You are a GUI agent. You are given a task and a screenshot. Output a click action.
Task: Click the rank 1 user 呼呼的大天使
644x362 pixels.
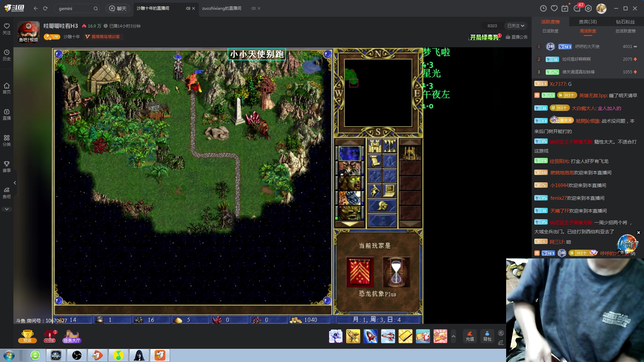[x=587, y=47]
